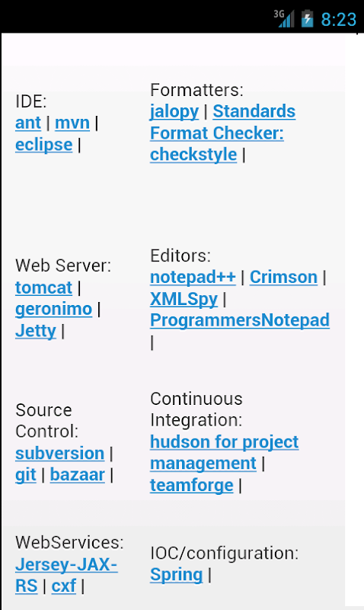Follow the eclipse link

point(44,145)
